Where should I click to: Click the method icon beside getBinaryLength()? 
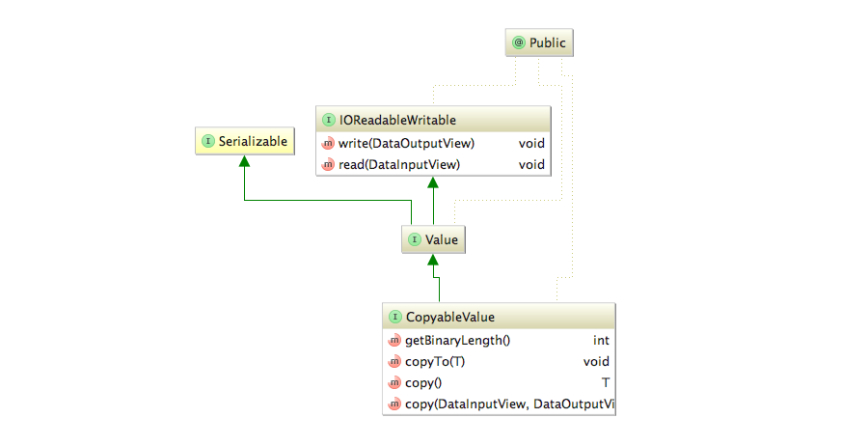[x=394, y=340]
